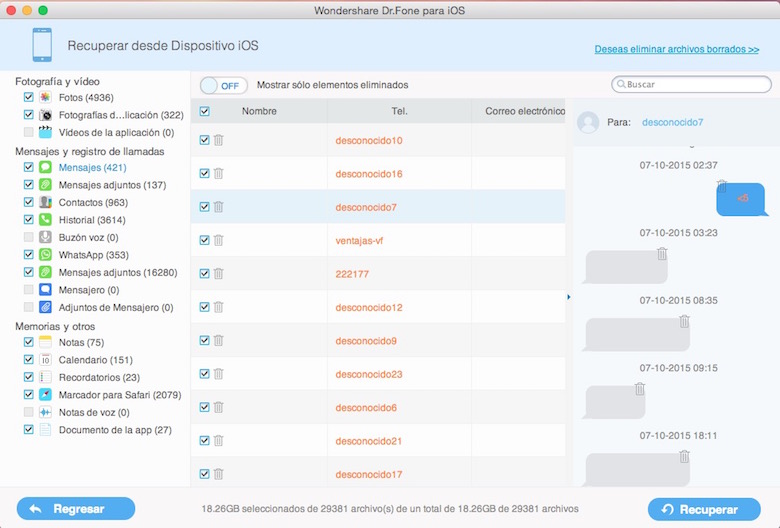Click the Historial phone icon
This screenshot has width=780, height=528.
45,219
